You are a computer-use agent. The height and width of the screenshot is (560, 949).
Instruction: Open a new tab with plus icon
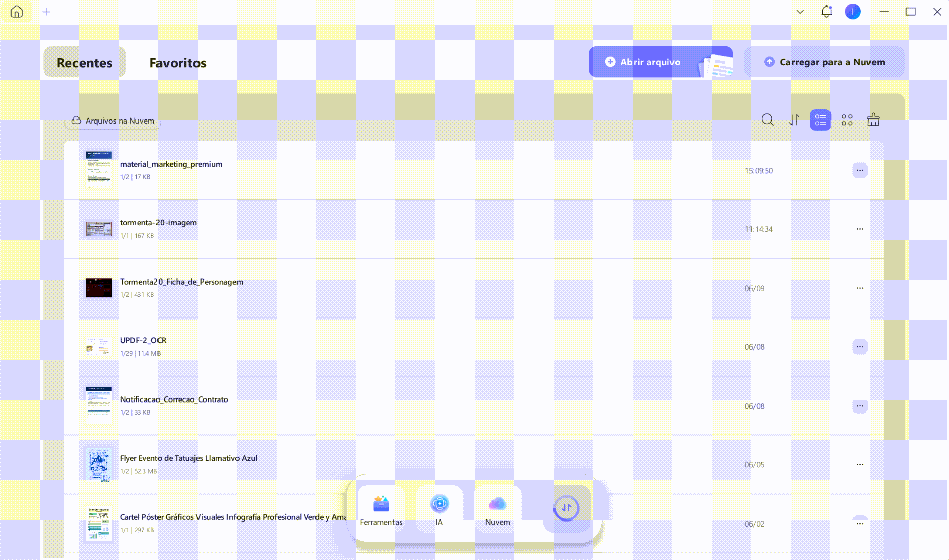[46, 12]
